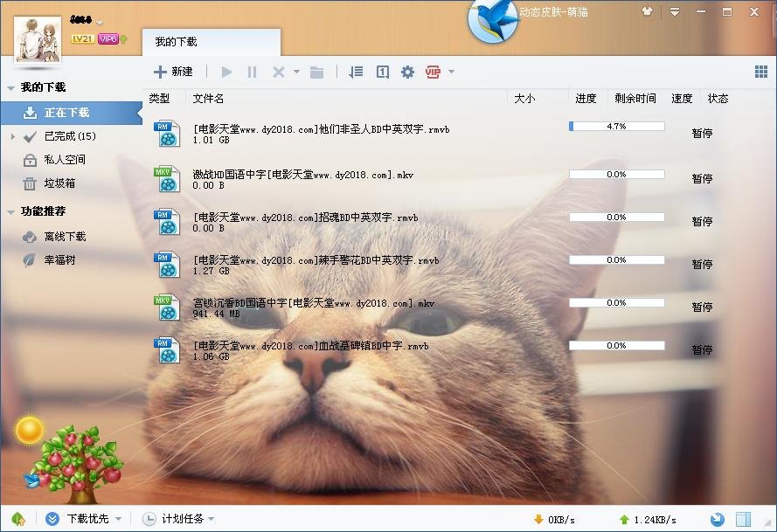The image size is (777, 532).
Task: Pause downloads using the toolbar pause icon
Action: (x=253, y=73)
